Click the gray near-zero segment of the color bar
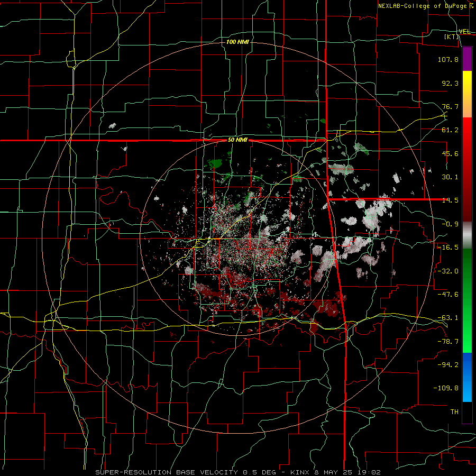 (x=467, y=235)
